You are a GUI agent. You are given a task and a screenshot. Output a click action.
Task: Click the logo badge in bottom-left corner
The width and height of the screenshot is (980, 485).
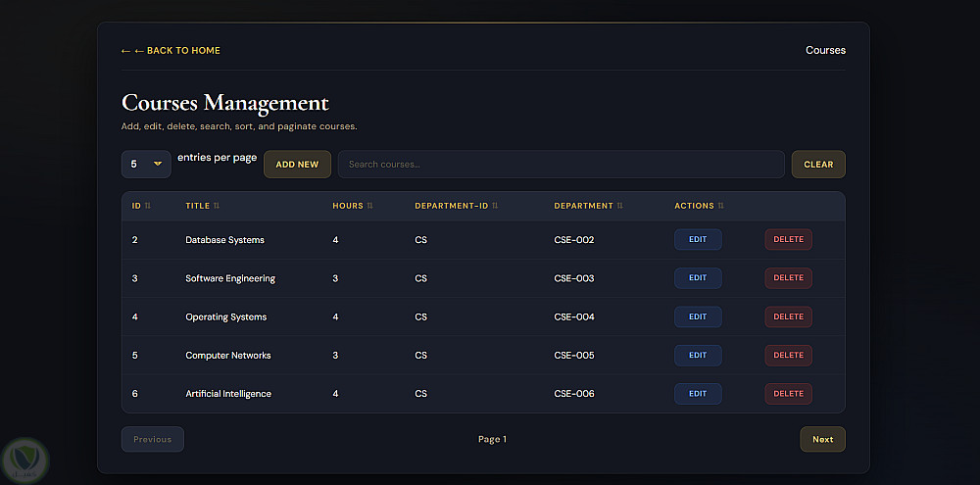pos(24,457)
